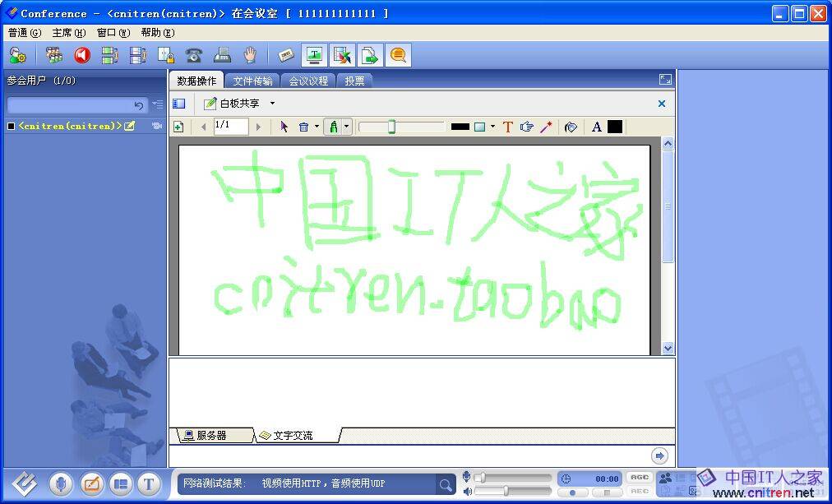The height and width of the screenshot is (504, 832).
Task: Click the 白板共享 whiteboard sharing button
Action: point(233,104)
